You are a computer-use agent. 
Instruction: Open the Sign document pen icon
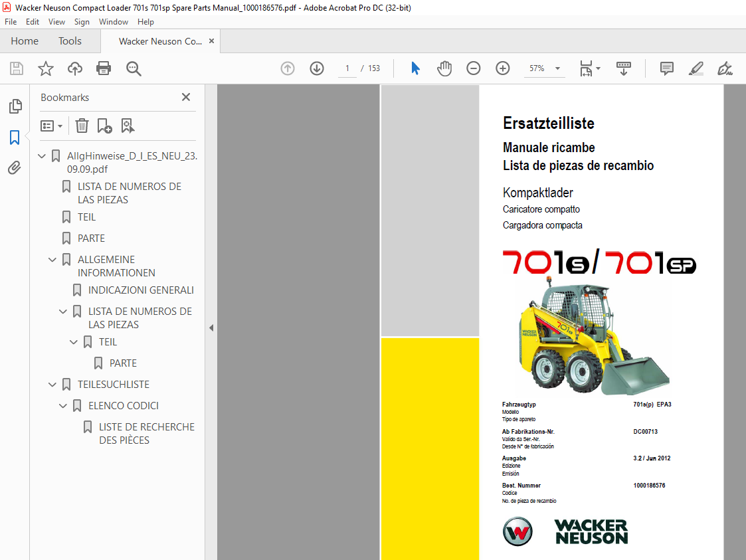point(725,68)
